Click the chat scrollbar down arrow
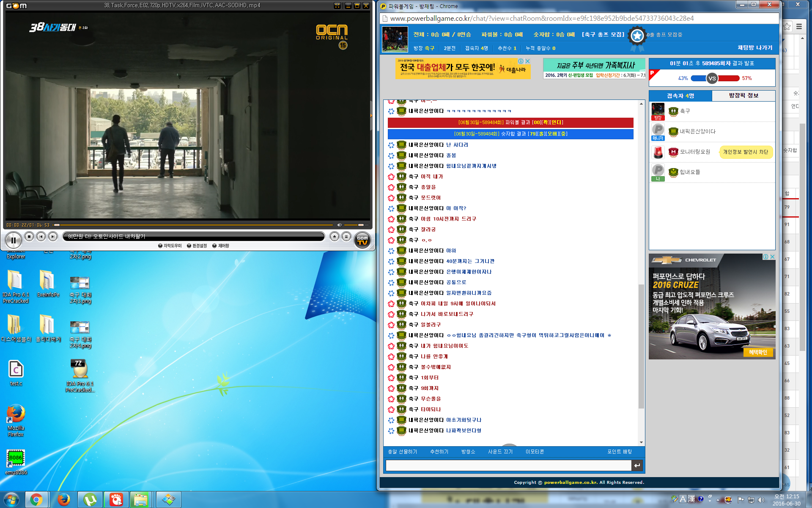Screen dimensions: 812x508 pyautogui.click(x=641, y=442)
